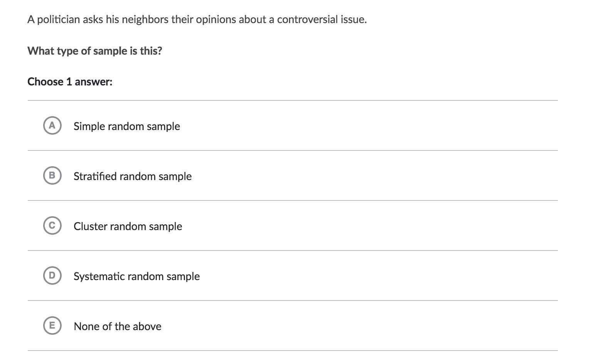Choose the 'Cluster random sample' label

point(128,226)
